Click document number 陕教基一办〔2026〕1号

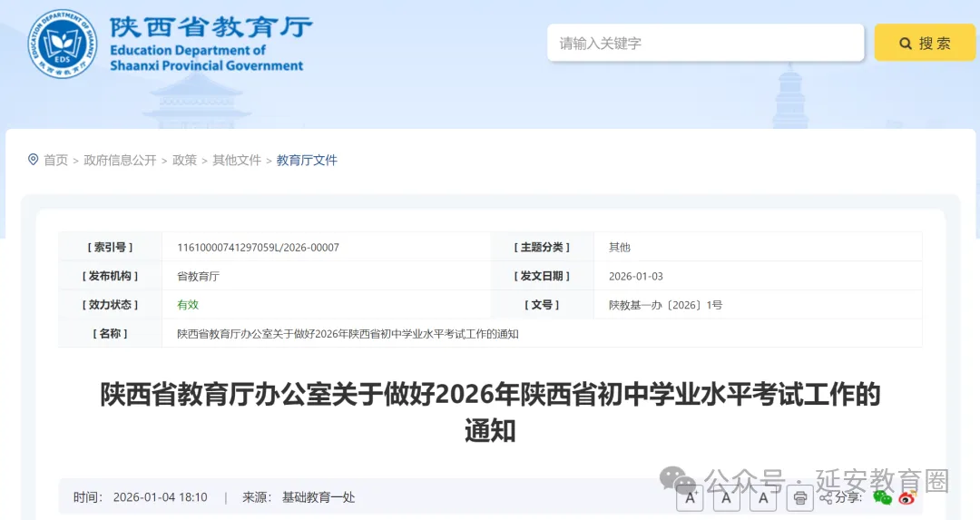pos(666,305)
